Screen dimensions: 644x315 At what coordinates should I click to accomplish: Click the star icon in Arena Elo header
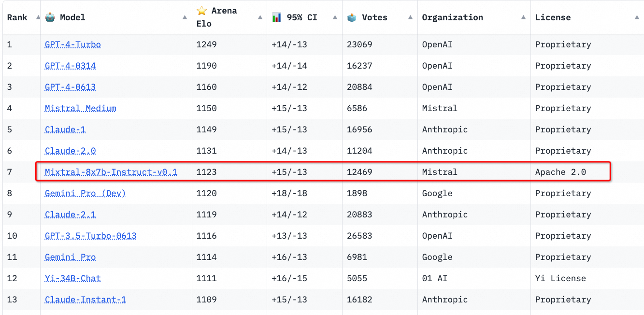[201, 11]
